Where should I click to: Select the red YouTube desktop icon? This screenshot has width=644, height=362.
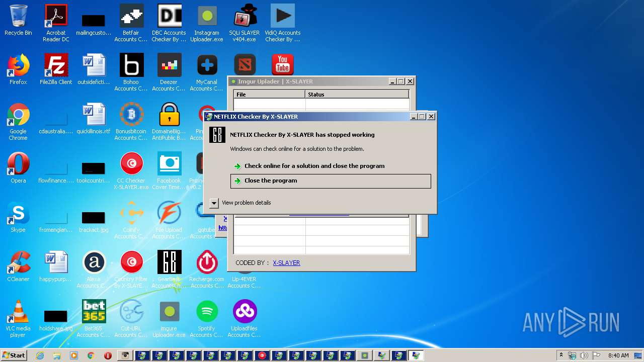[282, 65]
